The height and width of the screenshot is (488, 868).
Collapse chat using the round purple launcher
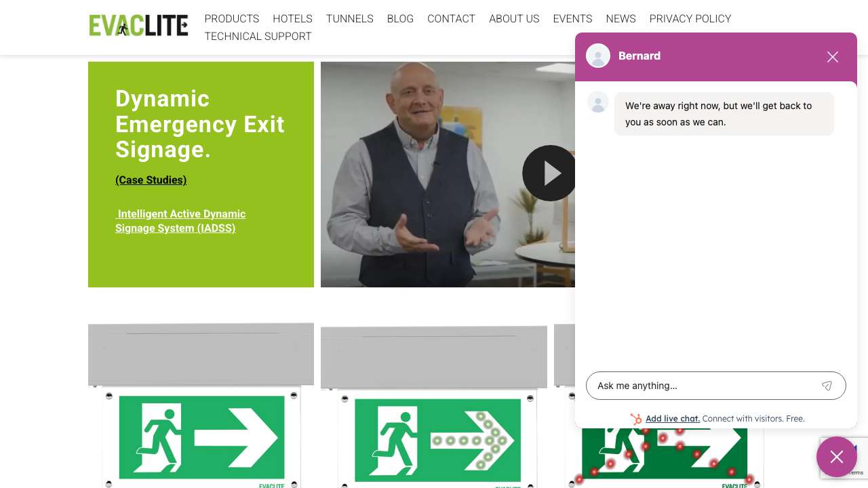(837, 457)
